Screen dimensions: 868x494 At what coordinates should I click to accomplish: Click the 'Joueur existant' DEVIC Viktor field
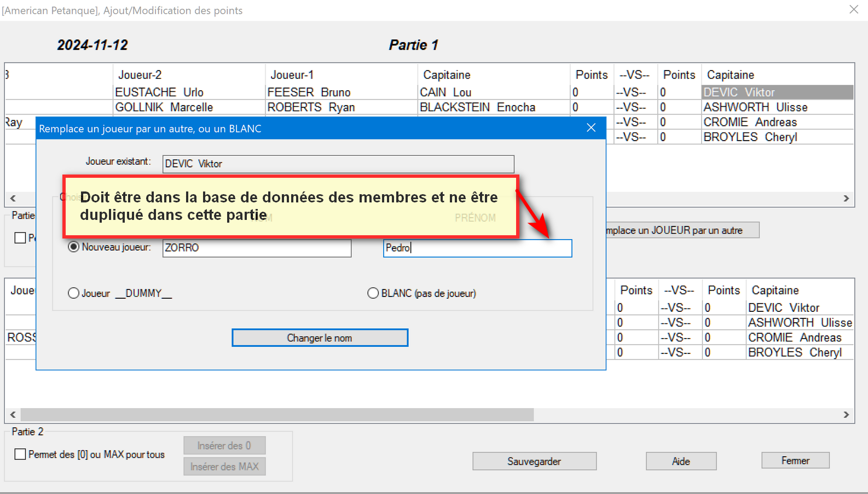(338, 164)
